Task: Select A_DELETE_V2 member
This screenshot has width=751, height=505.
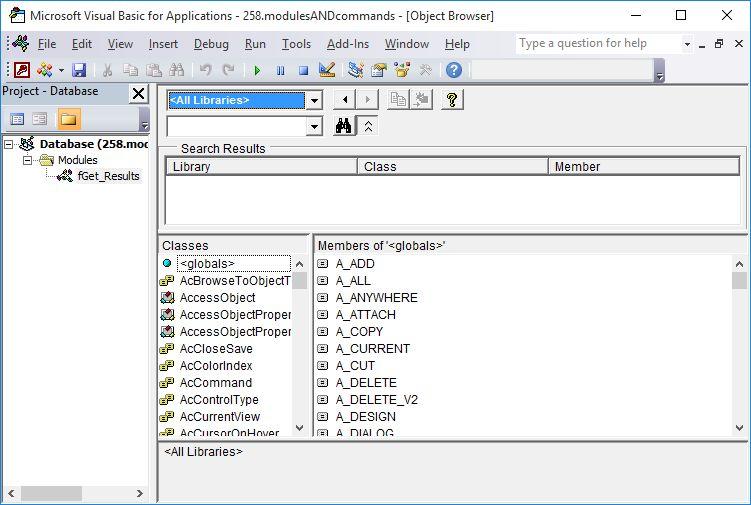Action: [x=376, y=400]
